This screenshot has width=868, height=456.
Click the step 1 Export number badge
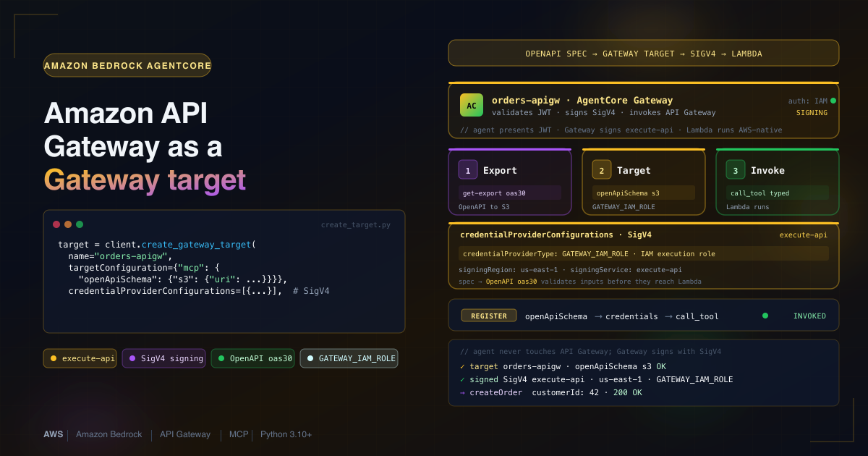tap(468, 170)
